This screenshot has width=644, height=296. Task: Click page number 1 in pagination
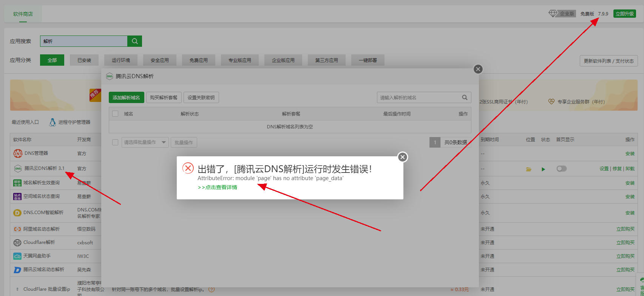click(x=435, y=142)
